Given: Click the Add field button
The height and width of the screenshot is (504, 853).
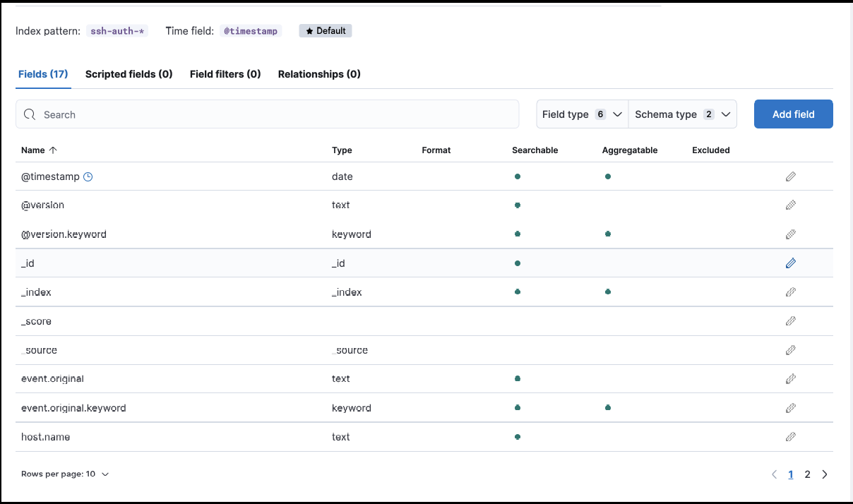Looking at the screenshot, I should pos(794,114).
